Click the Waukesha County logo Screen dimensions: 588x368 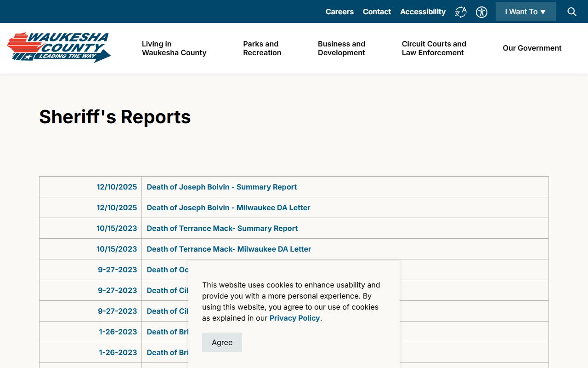coord(59,47)
